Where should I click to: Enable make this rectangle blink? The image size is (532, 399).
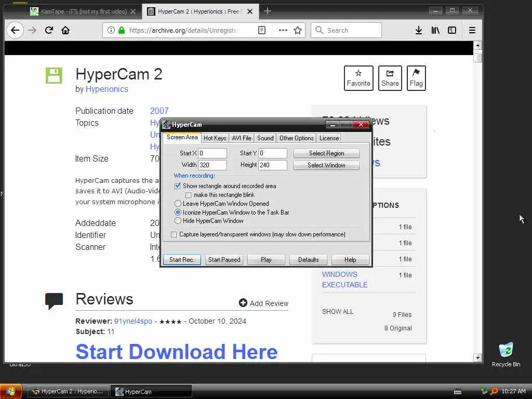coord(188,195)
